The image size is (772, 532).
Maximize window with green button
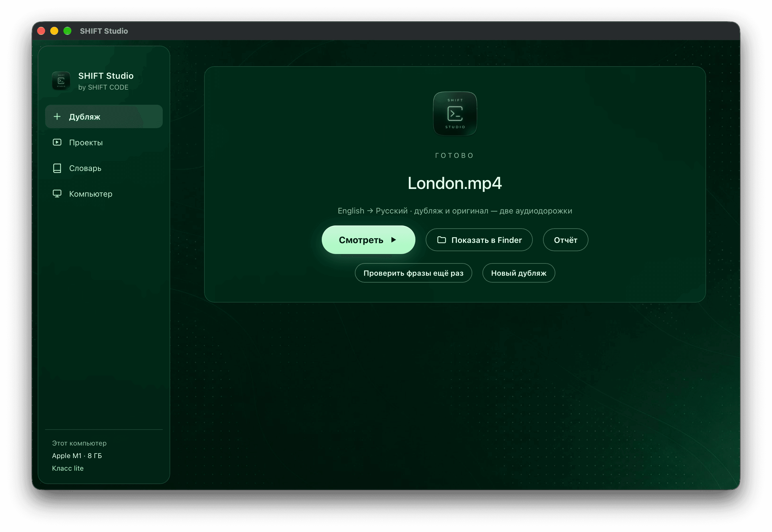[x=67, y=31]
